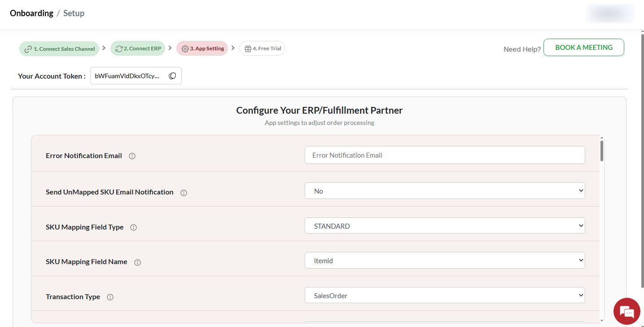The width and height of the screenshot is (644, 327).
Task: Show info tooltip for SKU Mapping Field Type
Action: [133, 228]
